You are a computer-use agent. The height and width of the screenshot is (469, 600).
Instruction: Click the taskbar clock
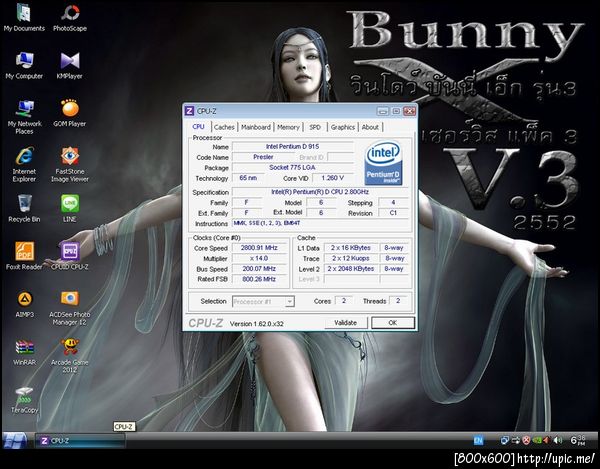point(578,440)
